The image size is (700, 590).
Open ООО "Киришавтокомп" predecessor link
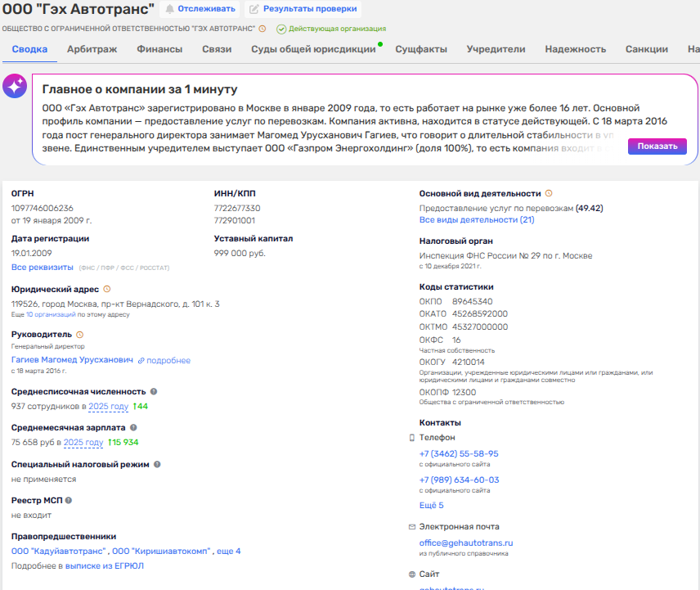[161, 552]
